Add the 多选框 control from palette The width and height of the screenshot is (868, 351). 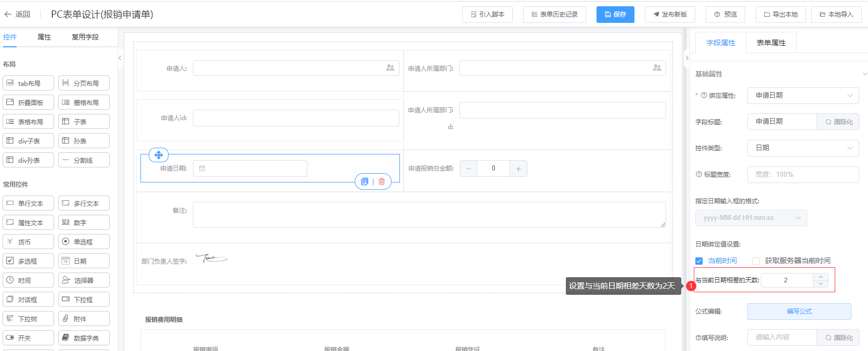point(28,261)
